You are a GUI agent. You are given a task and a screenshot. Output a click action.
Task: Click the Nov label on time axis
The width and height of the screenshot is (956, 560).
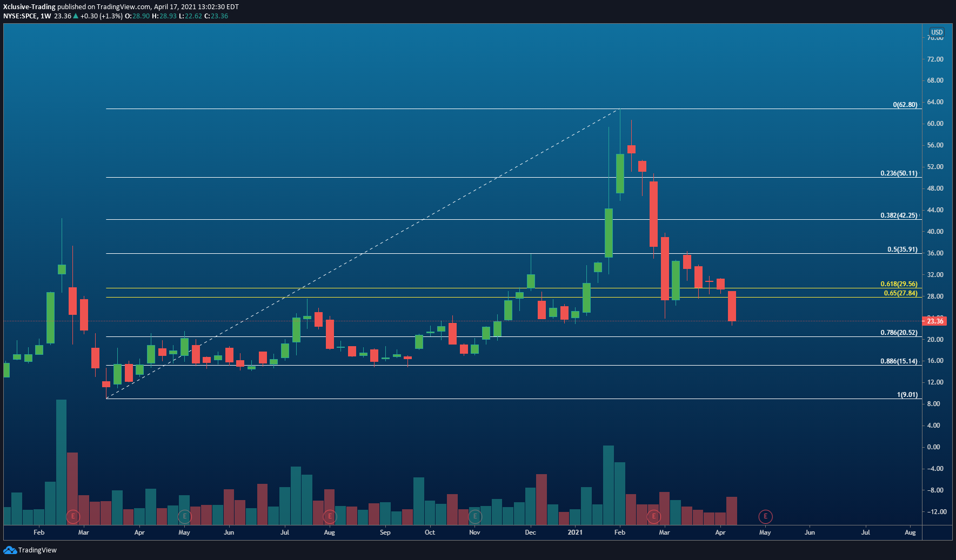point(474,532)
